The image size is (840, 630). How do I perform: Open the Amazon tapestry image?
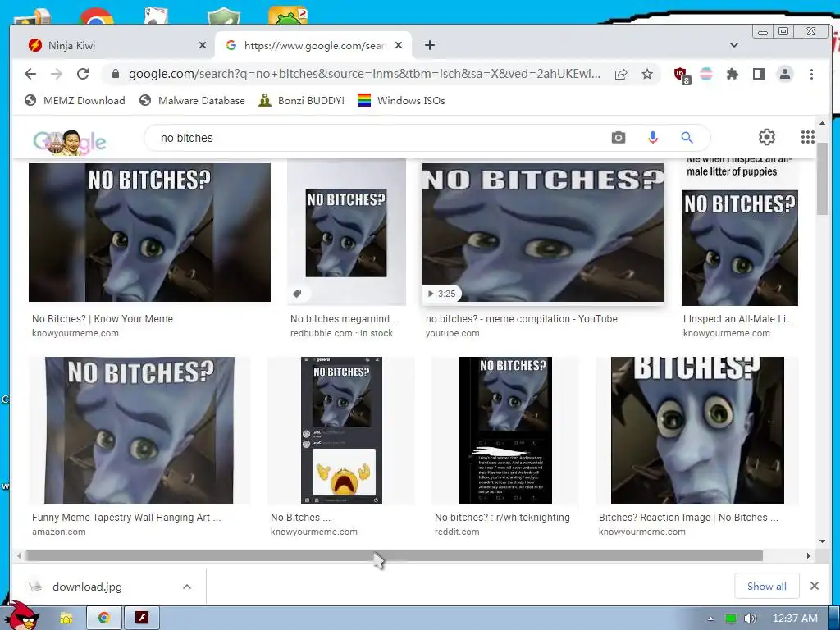(139, 431)
